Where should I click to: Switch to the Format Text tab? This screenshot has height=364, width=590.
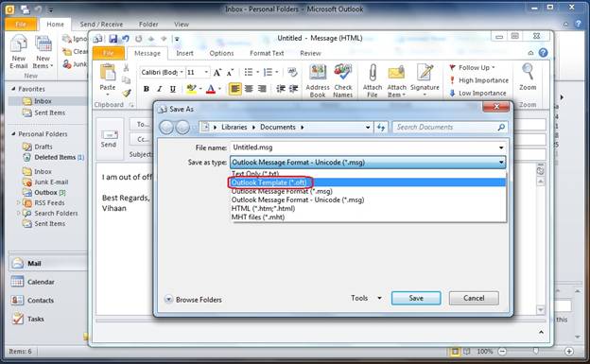[x=267, y=53]
